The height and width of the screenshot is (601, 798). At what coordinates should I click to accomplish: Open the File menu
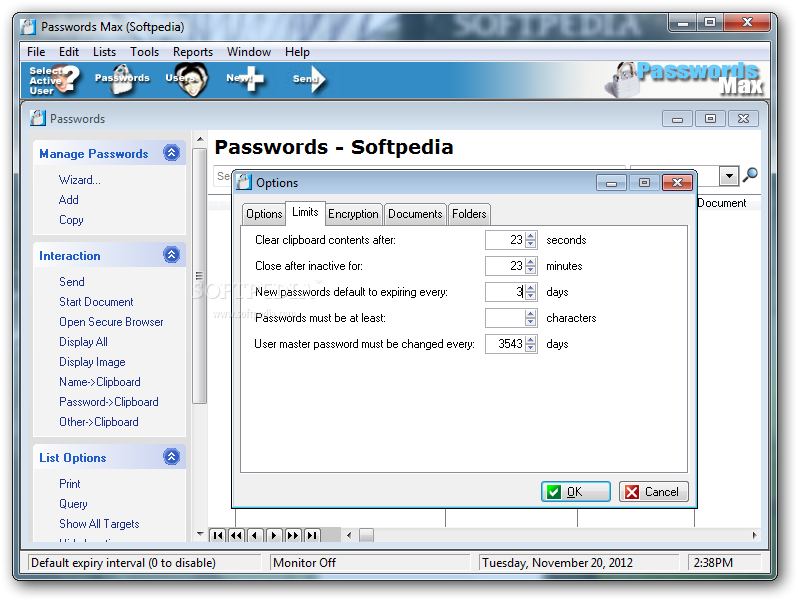click(x=36, y=52)
